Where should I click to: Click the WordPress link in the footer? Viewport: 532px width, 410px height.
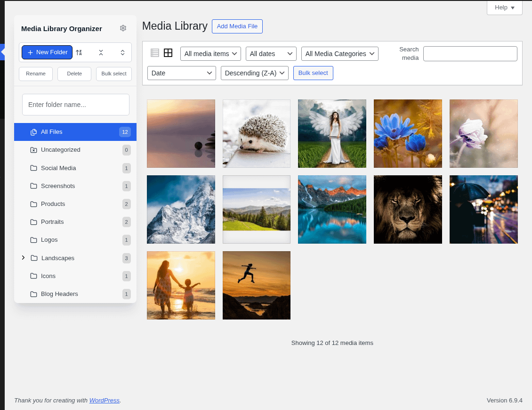pos(104,400)
